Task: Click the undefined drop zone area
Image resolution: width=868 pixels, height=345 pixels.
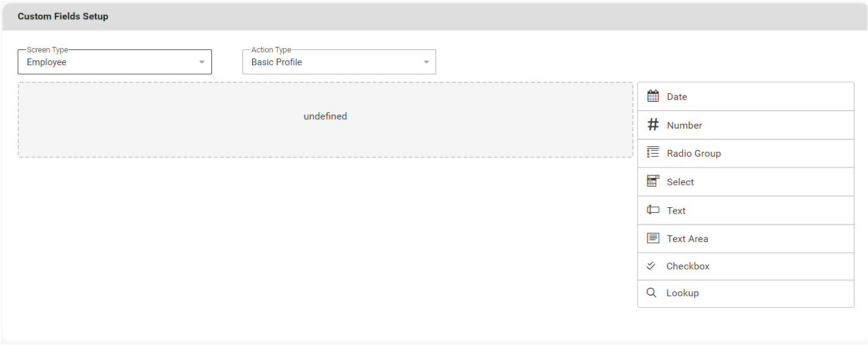Action: [325, 119]
